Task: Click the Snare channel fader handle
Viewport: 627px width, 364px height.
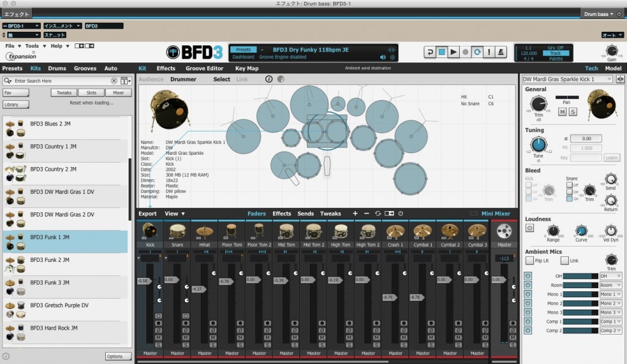Action: [171, 280]
